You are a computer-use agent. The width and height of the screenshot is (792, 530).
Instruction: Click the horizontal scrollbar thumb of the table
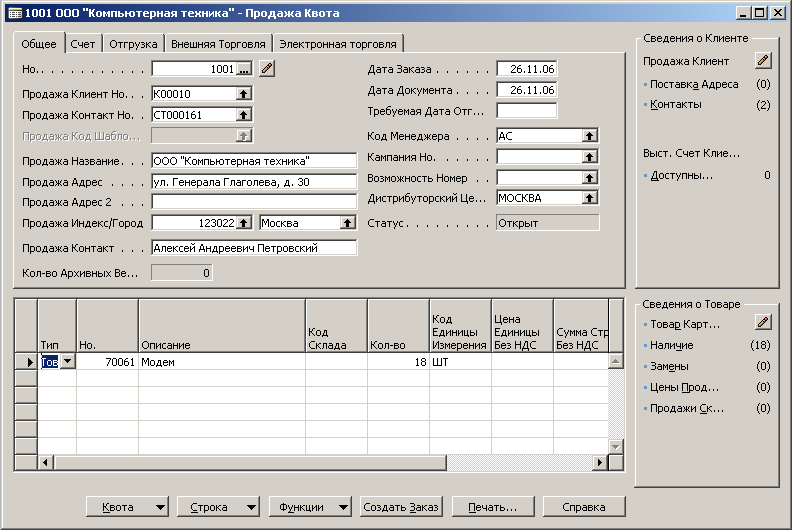(250, 462)
